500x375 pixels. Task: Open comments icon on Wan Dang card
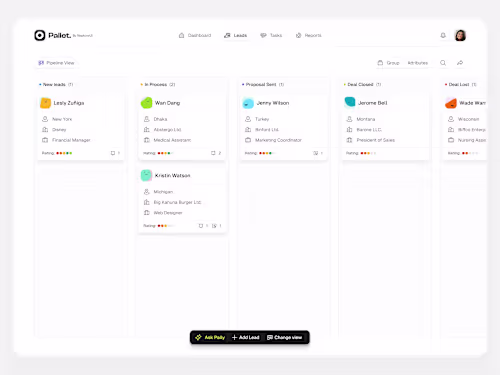point(213,153)
